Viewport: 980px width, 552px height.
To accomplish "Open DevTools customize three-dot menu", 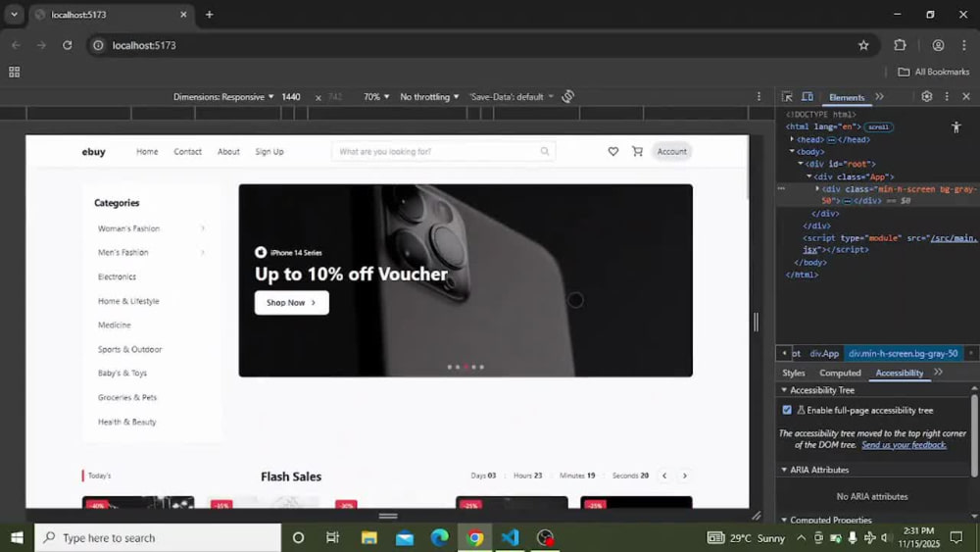I will [x=947, y=96].
